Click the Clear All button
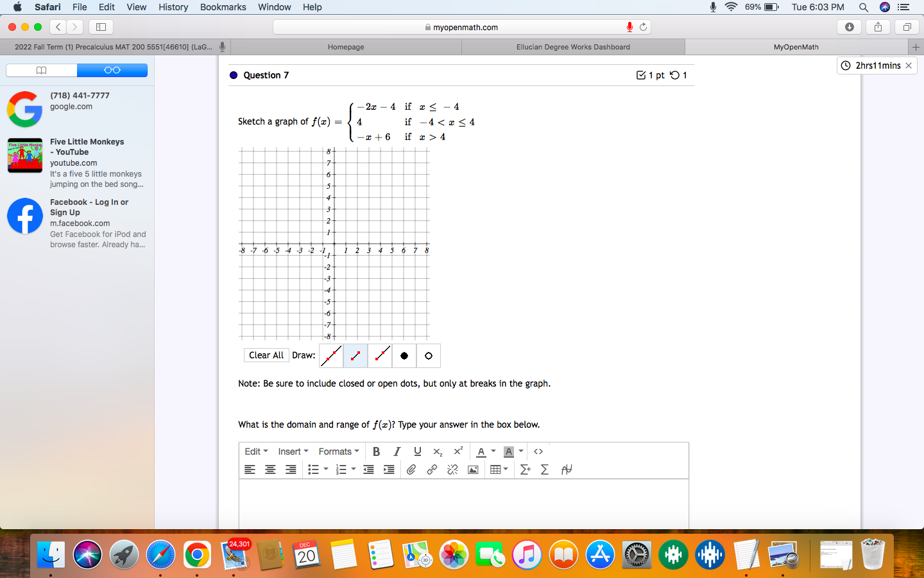924x578 pixels. (x=266, y=355)
